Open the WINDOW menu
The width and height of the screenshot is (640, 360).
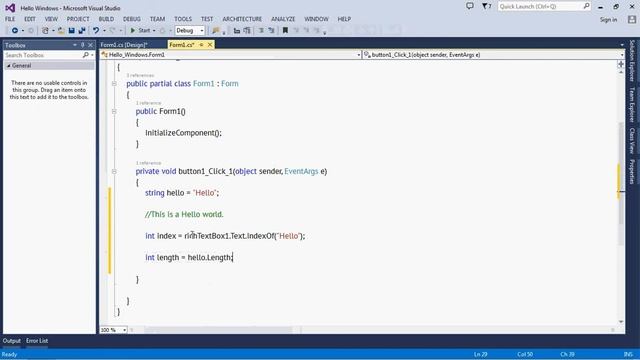316,19
